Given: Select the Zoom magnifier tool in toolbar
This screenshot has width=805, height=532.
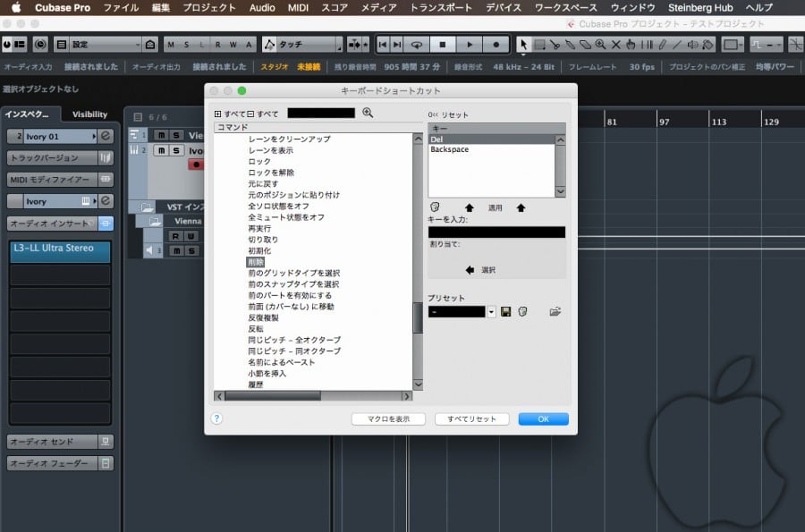Looking at the screenshot, I should pos(600,45).
